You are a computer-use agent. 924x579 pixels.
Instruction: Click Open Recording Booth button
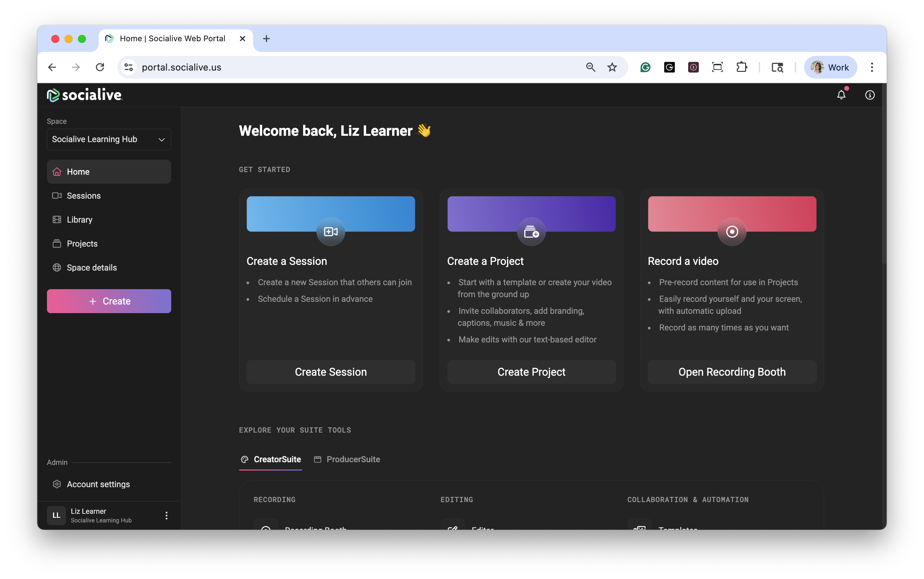[x=731, y=372]
